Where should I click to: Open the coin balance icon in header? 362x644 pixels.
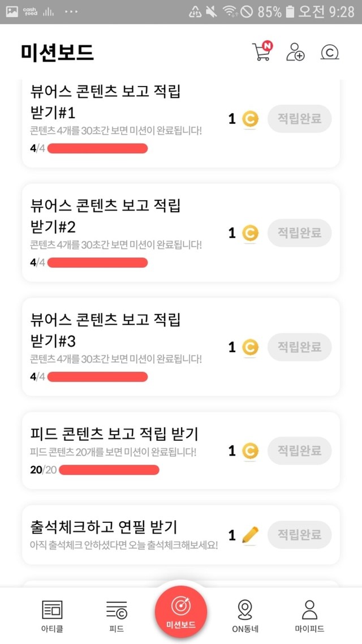329,52
